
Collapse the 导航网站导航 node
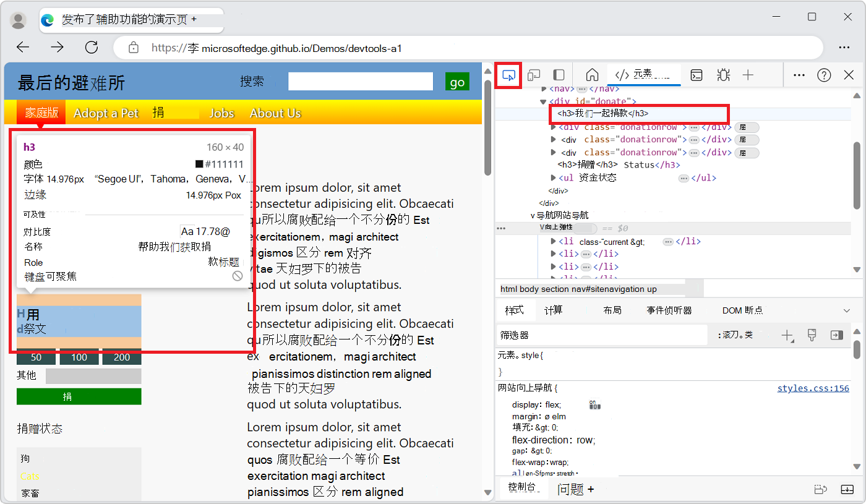point(533,216)
